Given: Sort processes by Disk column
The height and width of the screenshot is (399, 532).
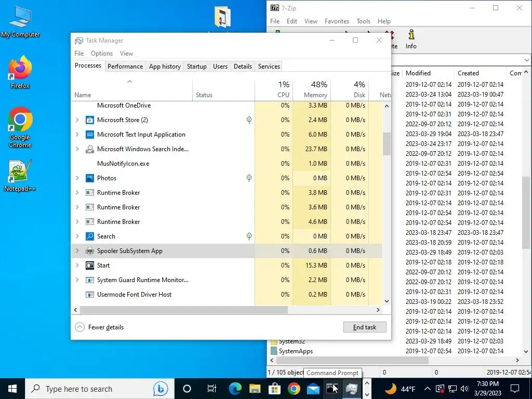Looking at the screenshot, I should pyautogui.click(x=350, y=89).
